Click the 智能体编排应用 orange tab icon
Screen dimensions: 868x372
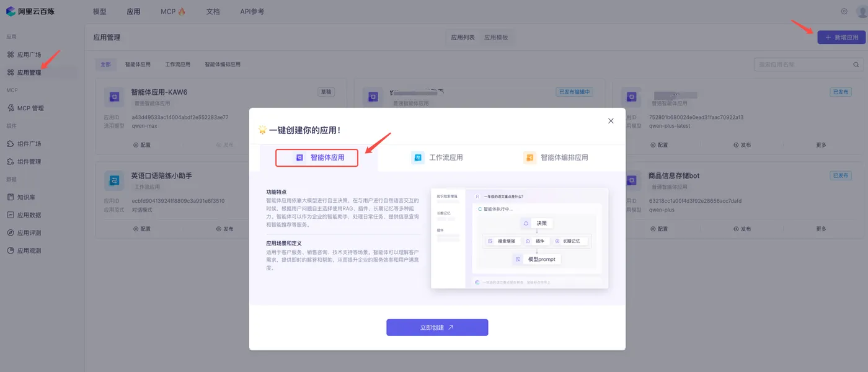(529, 157)
